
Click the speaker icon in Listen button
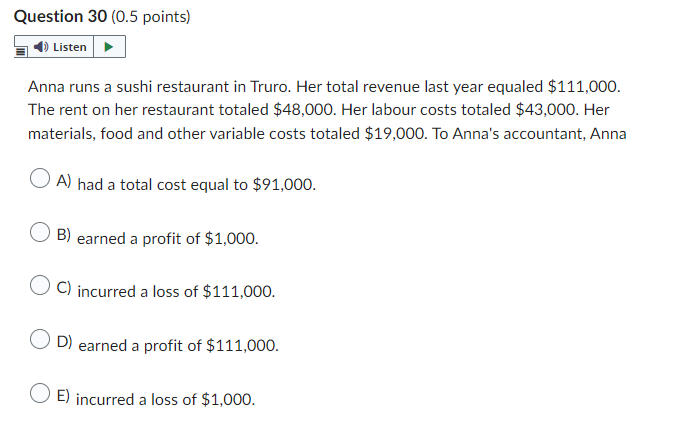tap(41, 47)
